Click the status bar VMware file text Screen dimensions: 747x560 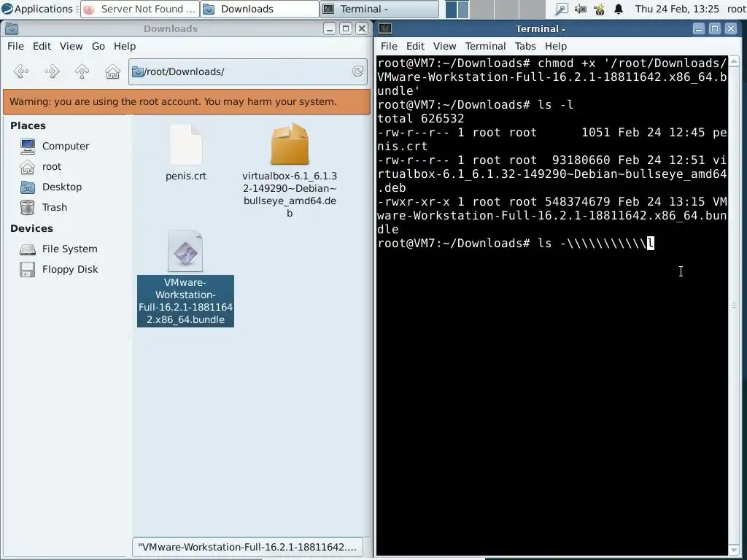(247, 547)
